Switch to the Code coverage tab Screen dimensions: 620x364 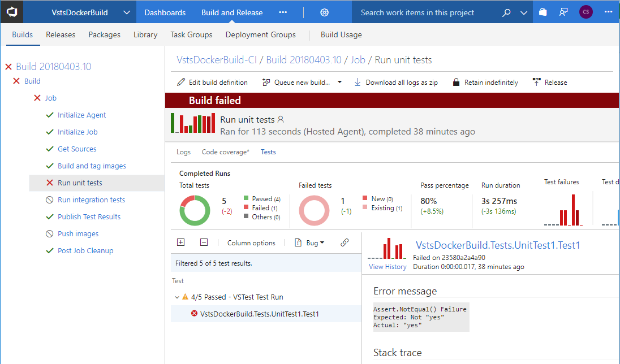coord(225,152)
